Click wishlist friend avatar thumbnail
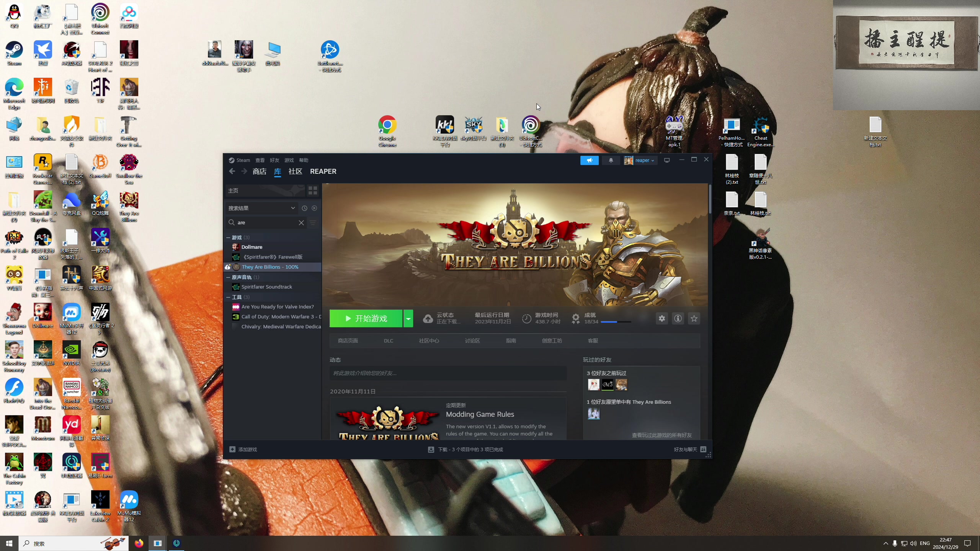The image size is (980, 551). tap(594, 414)
